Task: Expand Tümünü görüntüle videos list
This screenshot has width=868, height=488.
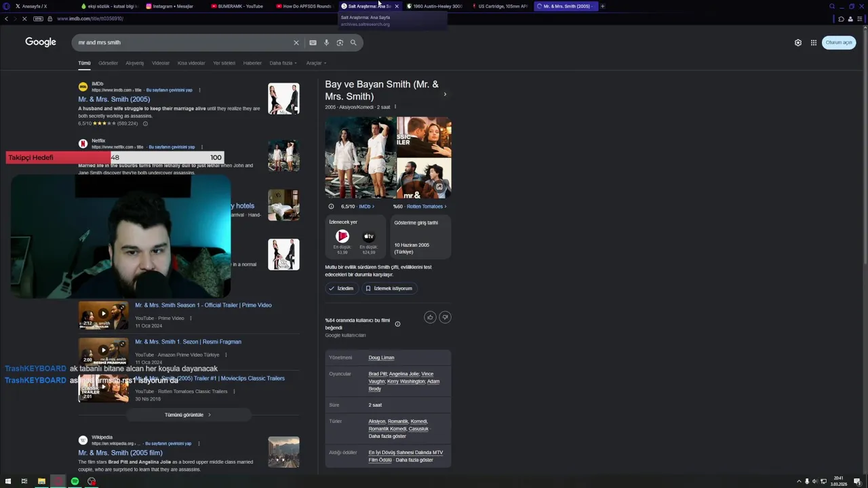Action: coord(188,415)
